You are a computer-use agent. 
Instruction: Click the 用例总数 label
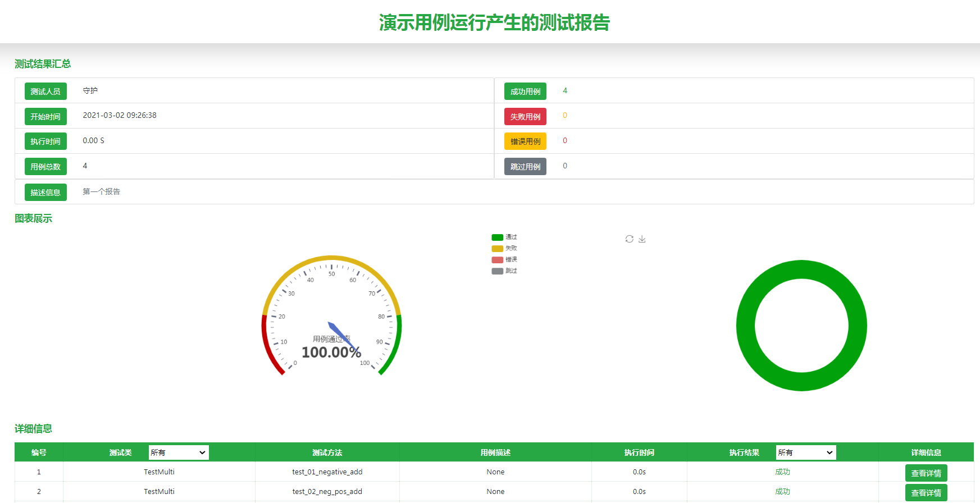(45, 167)
